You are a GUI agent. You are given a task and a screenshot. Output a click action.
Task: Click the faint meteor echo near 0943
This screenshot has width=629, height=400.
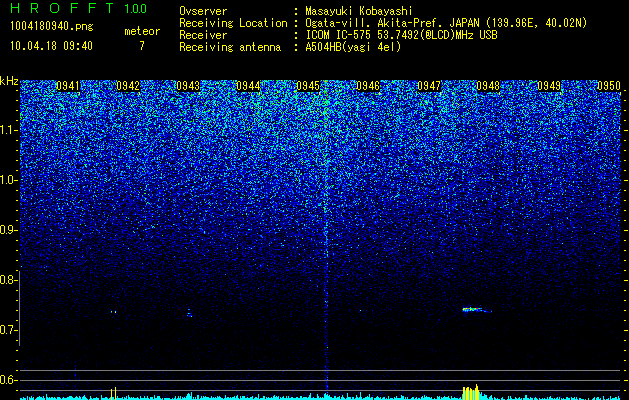189,313
